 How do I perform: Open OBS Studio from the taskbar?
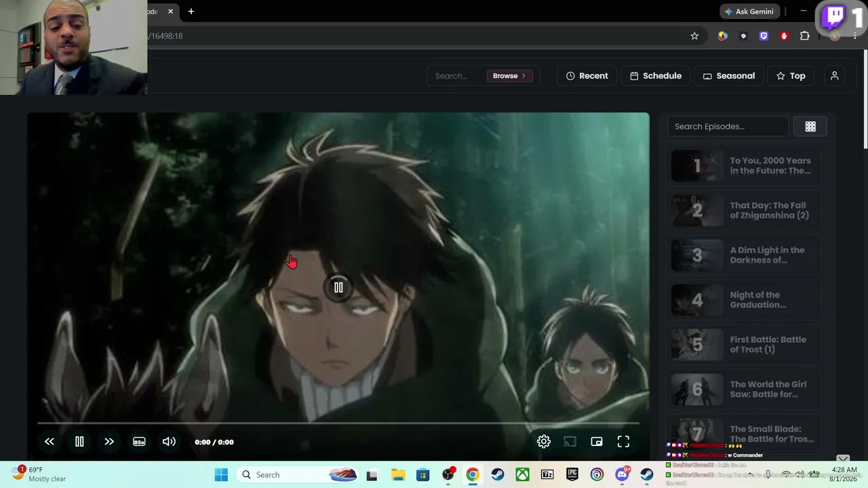point(448,474)
